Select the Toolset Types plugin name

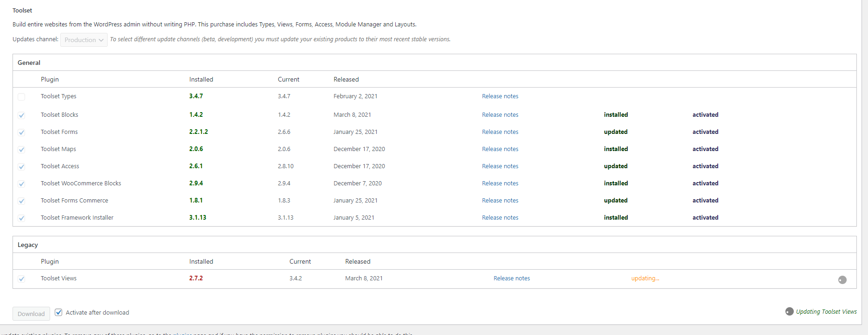pos(58,96)
